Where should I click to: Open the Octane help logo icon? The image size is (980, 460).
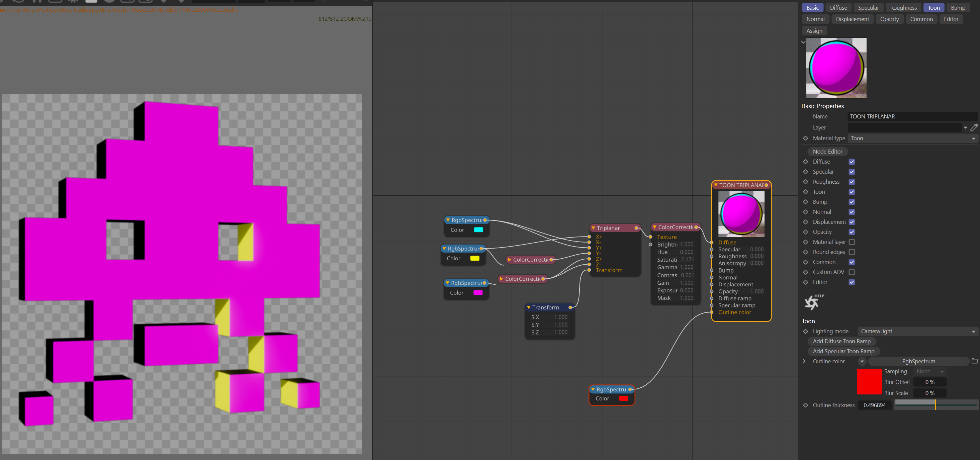[813, 302]
